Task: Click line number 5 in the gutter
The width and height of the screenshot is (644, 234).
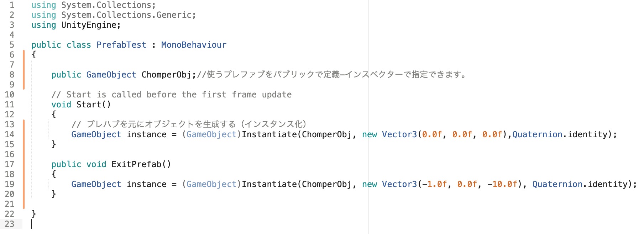Action: click(x=12, y=45)
